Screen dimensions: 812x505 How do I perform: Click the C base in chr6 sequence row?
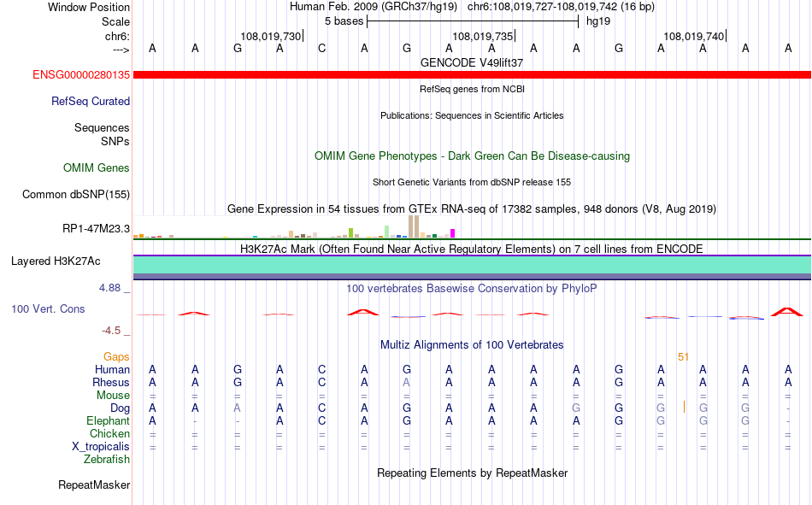(322, 48)
